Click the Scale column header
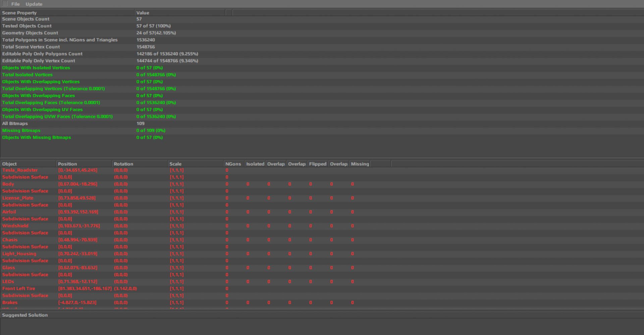 click(196, 164)
